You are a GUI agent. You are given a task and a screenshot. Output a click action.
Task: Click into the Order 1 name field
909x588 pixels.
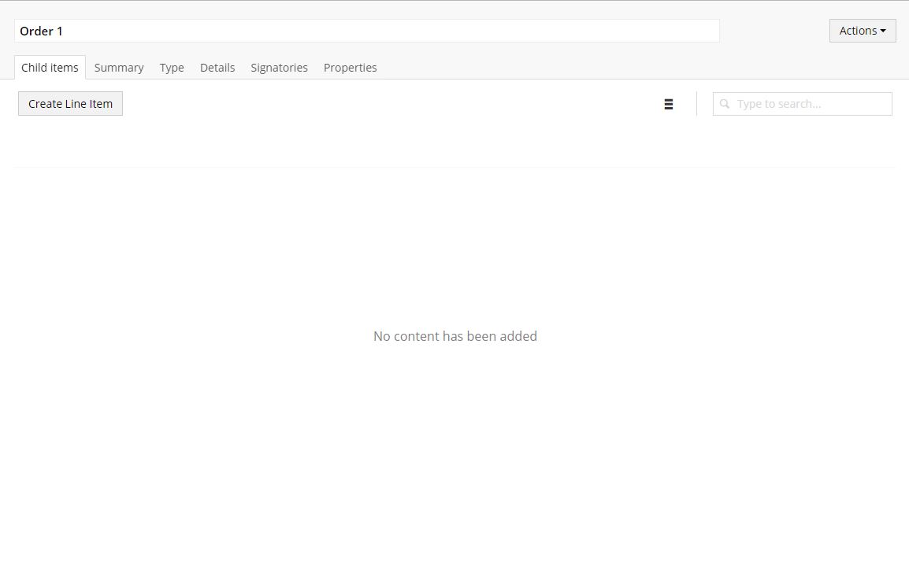coord(315,31)
